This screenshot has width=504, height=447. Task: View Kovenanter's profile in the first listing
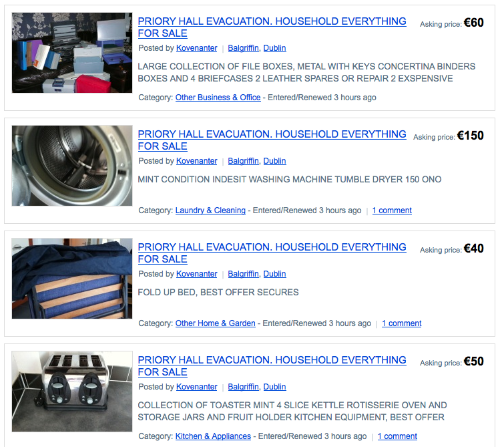point(197,48)
